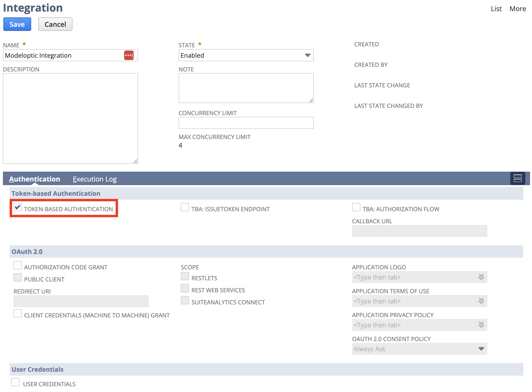The width and height of the screenshot is (532, 392).
Task: Open the More menu link
Action: pos(518,9)
